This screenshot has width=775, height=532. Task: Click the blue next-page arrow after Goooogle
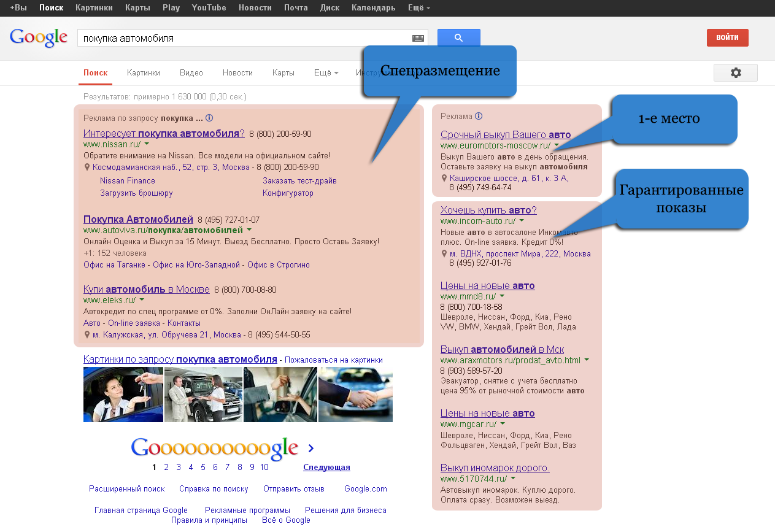[x=310, y=448]
